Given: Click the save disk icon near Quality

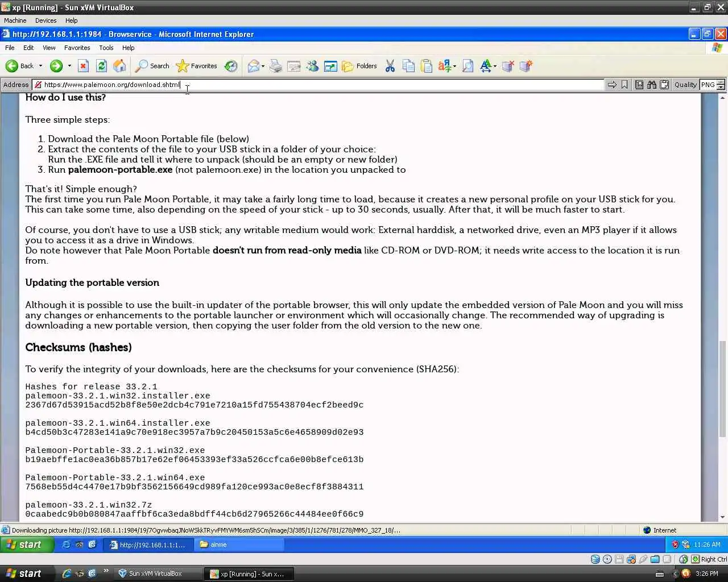Looking at the screenshot, I should 639,85.
